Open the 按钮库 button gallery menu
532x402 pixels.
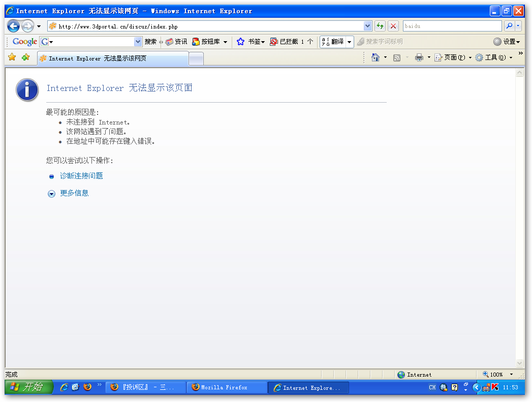(x=210, y=42)
